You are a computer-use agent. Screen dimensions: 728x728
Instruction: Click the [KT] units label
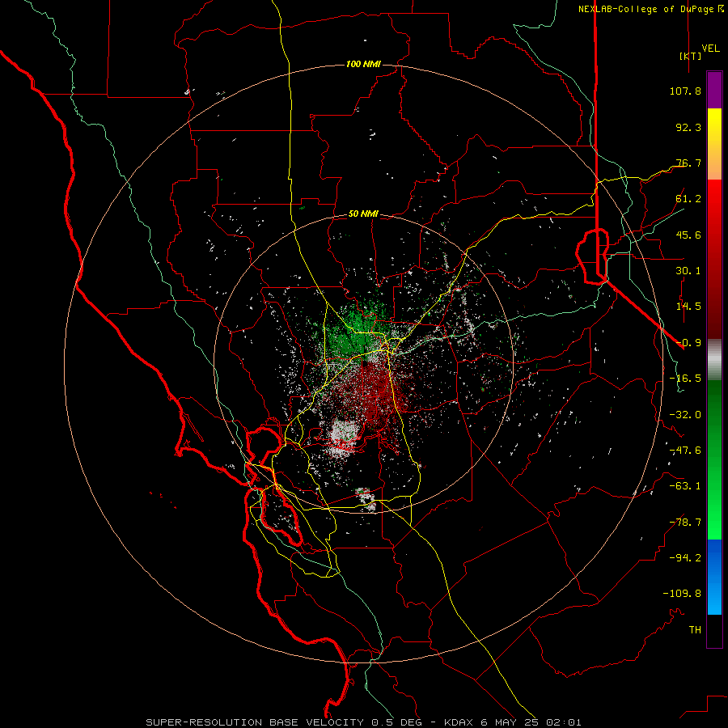[691, 56]
